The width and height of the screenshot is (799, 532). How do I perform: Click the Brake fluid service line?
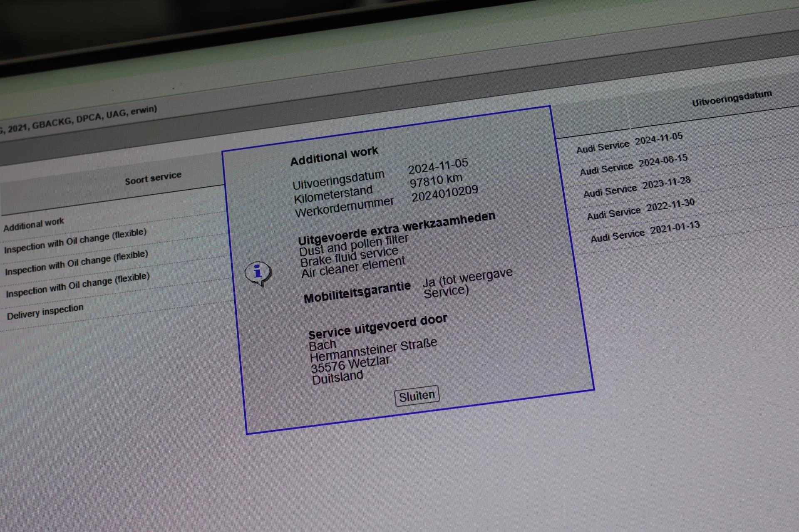[349, 257]
